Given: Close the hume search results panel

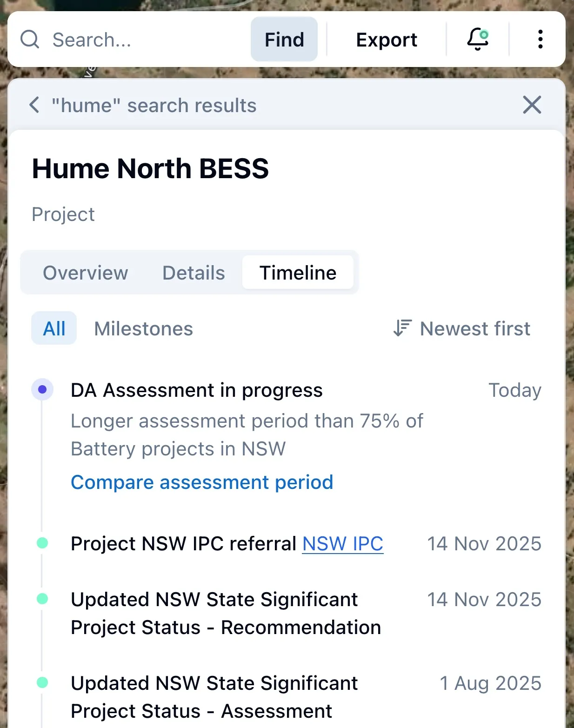Looking at the screenshot, I should 531,105.
